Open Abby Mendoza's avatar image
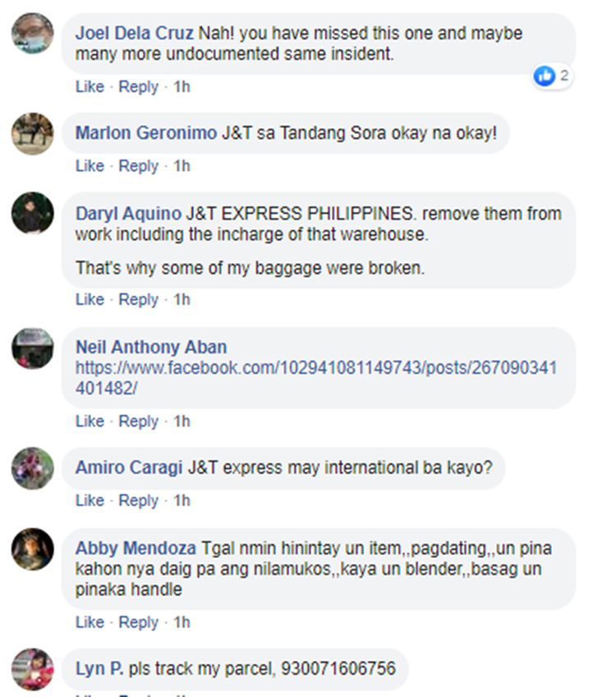The width and height of the screenshot is (616, 697). pos(32,549)
